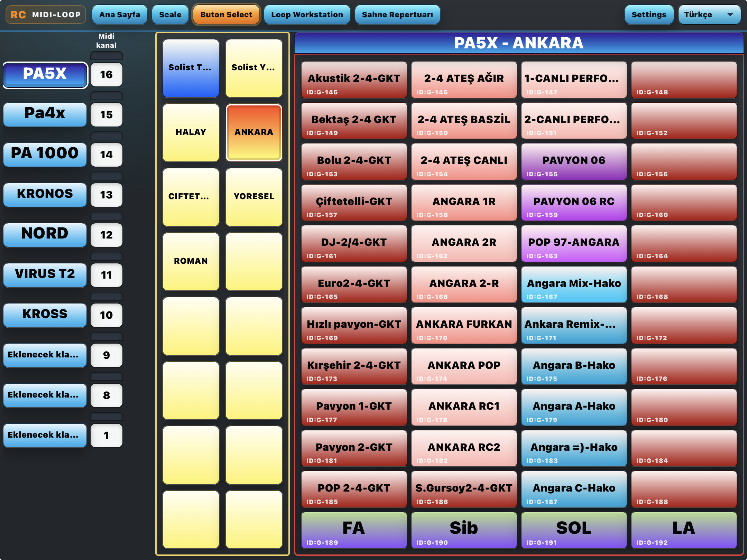
Task: Select the HALAY category pad
Action: click(x=191, y=132)
